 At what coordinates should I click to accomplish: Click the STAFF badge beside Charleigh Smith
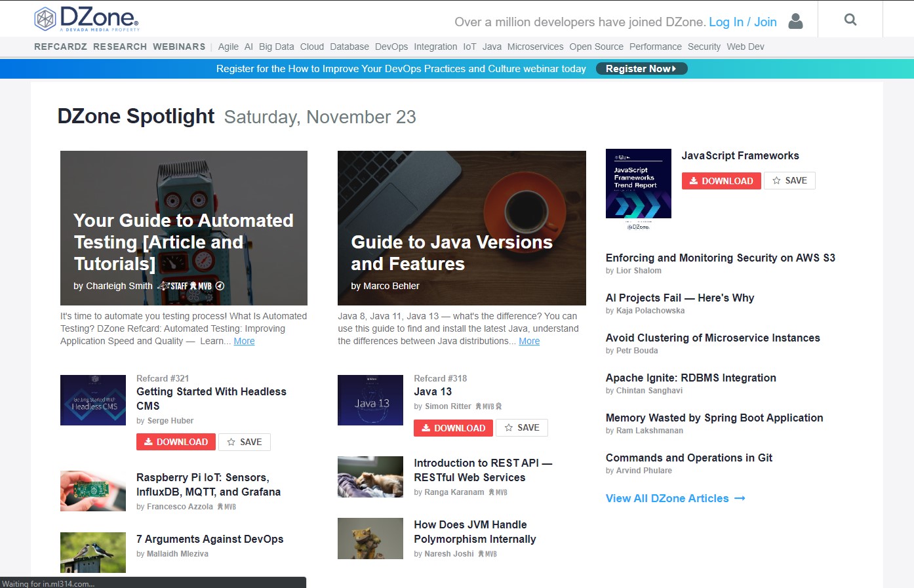pyautogui.click(x=173, y=286)
